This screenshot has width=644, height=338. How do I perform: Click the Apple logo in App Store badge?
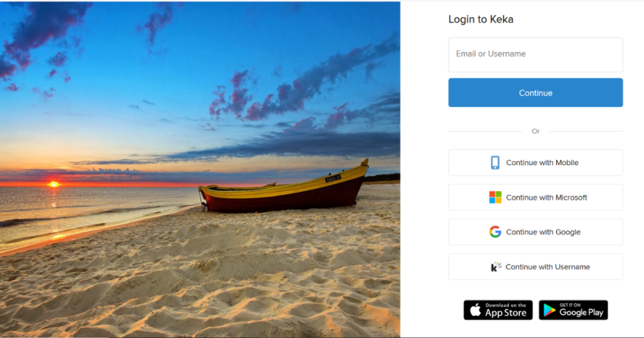point(475,310)
